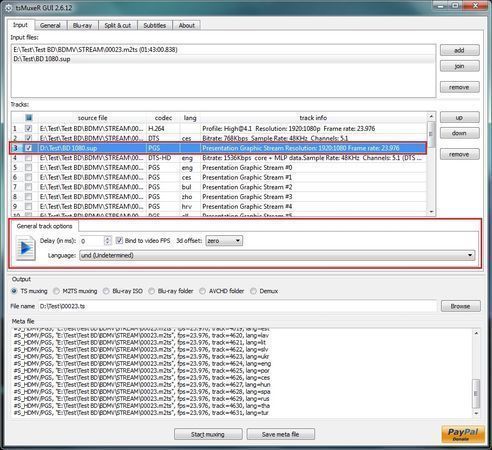The height and width of the screenshot is (450, 492).
Task: Switch to the Input tab
Action: point(20,25)
